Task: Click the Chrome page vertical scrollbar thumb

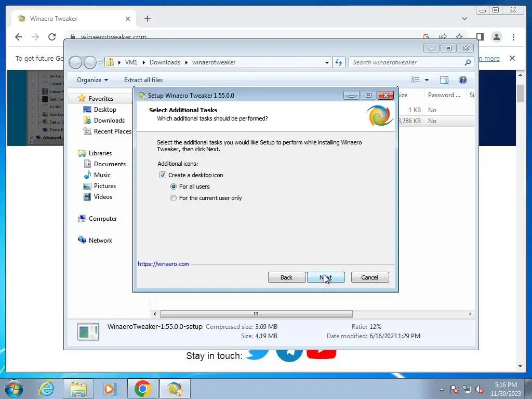Action: 520,94
